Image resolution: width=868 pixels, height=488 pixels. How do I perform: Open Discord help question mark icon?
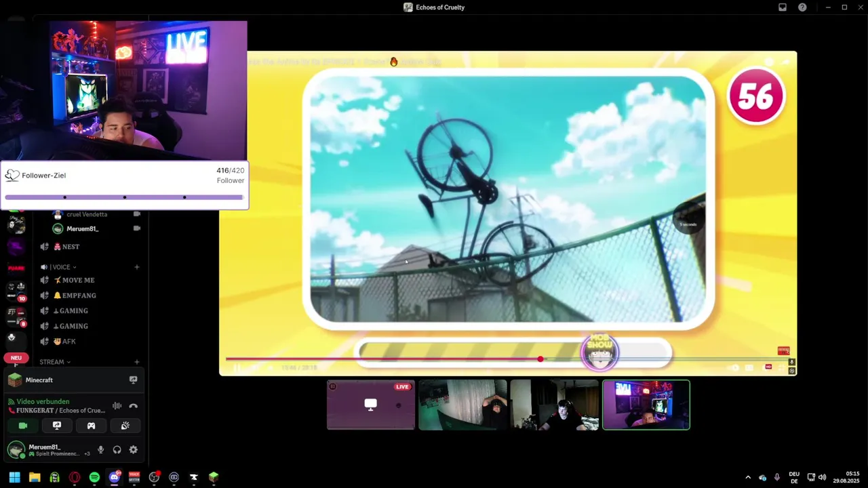pyautogui.click(x=802, y=7)
